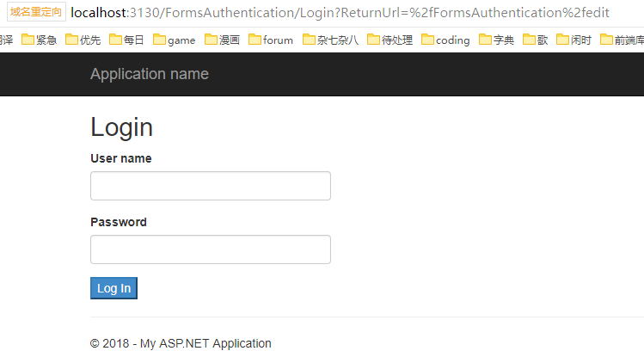Viewport: 644px width, 357px height.
Task: Open the 杂七杂八 bookmark folder
Action: pos(330,40)
